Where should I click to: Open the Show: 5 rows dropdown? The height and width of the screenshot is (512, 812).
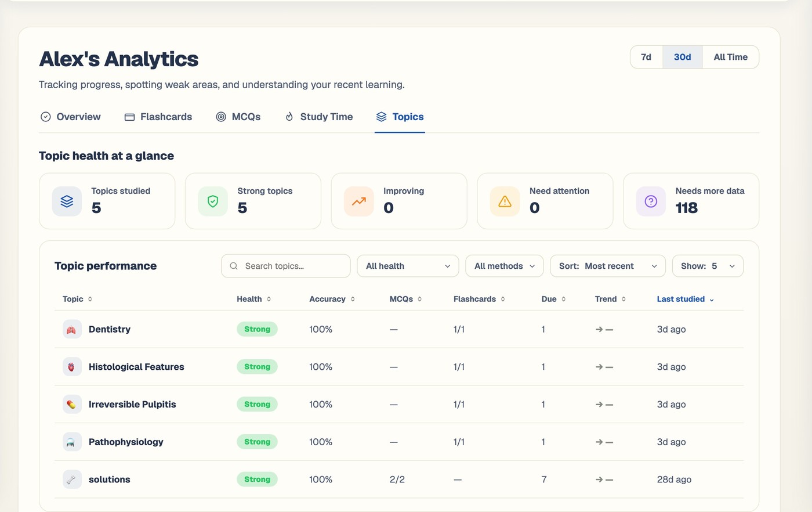[x=708, y=266]
